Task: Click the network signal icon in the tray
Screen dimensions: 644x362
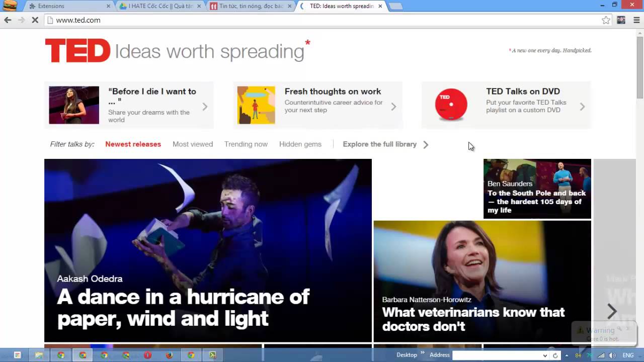Action: coord(601,355)
